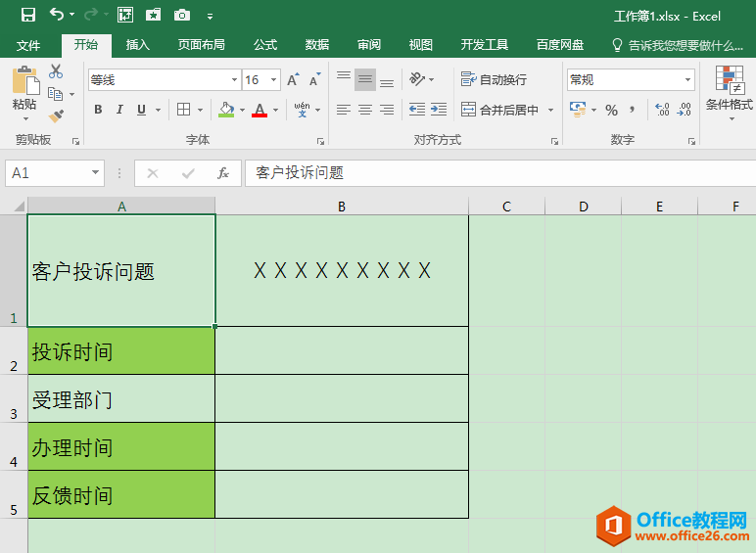This screenshot has height=553, width=756.
Task: Click the Percent Style icon
Action: coord(611,111)
